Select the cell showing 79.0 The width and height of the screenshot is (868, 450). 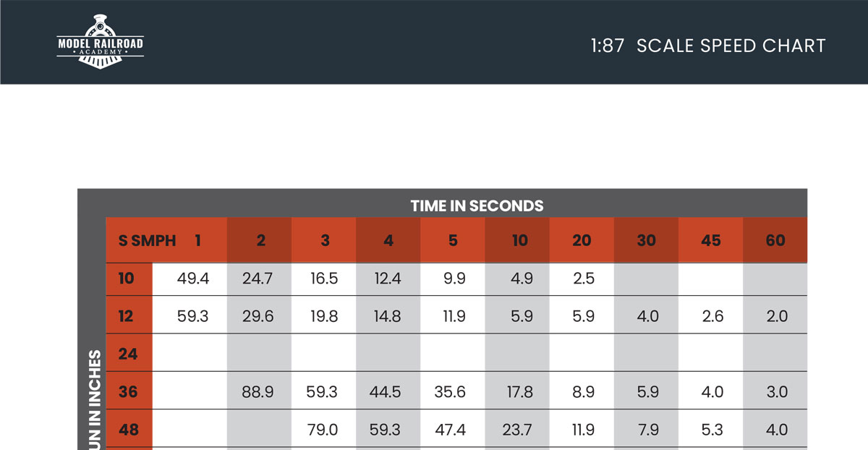tap(323, 430)
